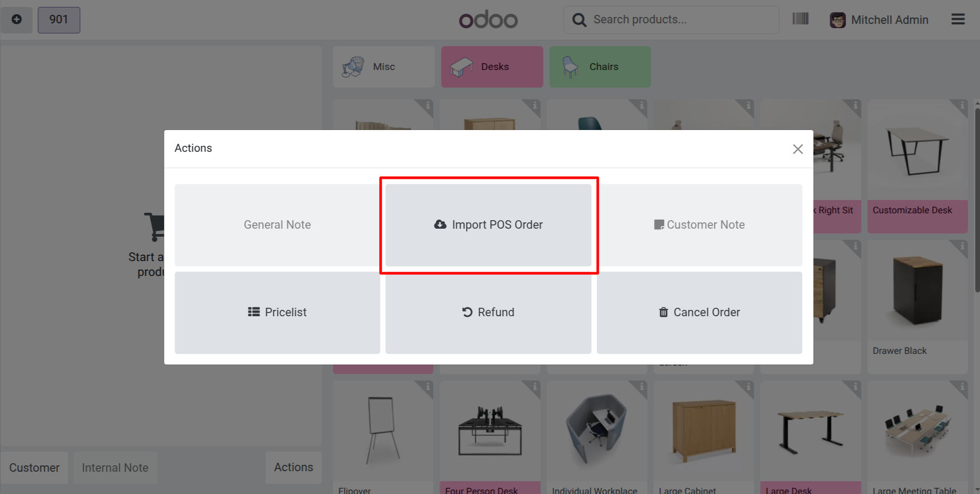Add a General Note
The width and height of the screenshot is (980, 494).
click(x=277, y=225)
